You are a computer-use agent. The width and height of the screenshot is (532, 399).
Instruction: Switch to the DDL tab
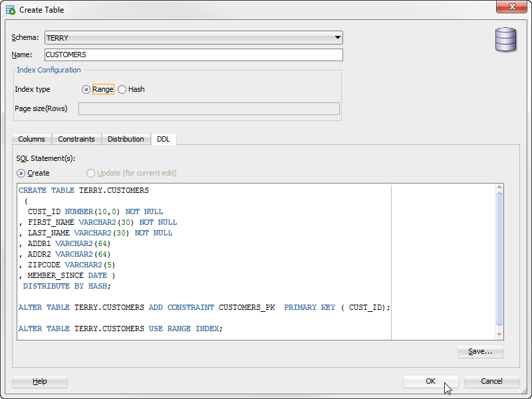163,139
